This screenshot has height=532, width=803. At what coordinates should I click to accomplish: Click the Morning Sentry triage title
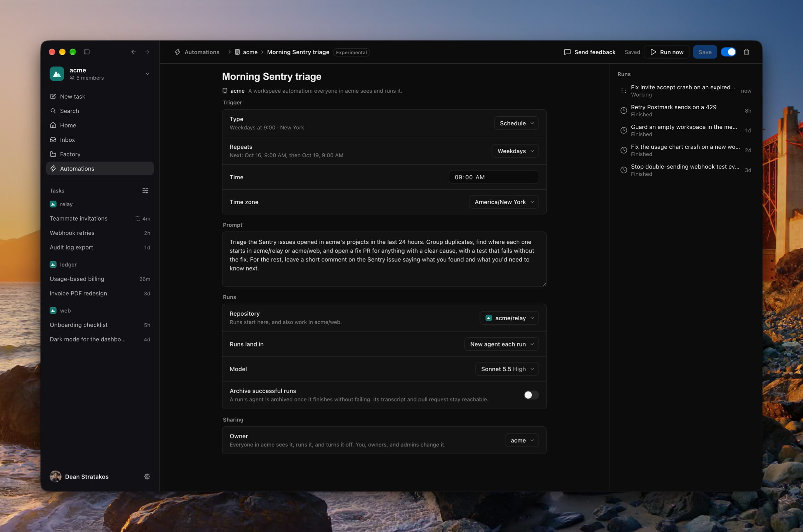(271, 76)
